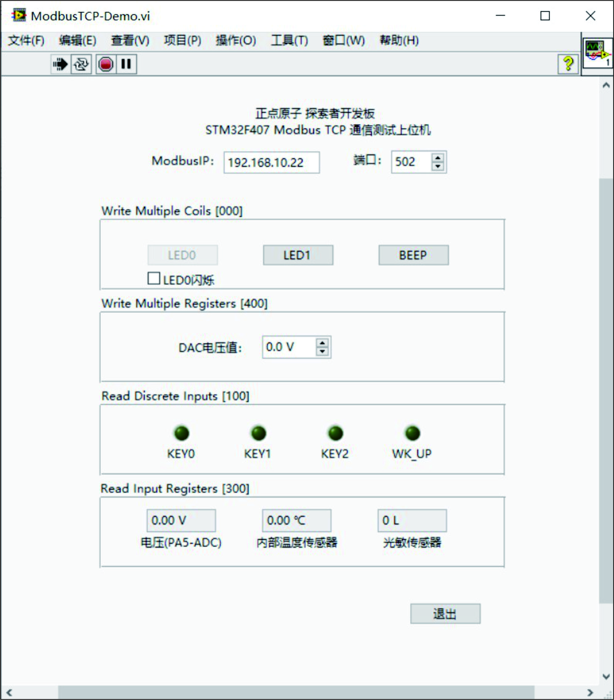Open the 帮助(H) menu
Image resolution: width=614 pixels, height=700 pixels.
tap(399, 41)
